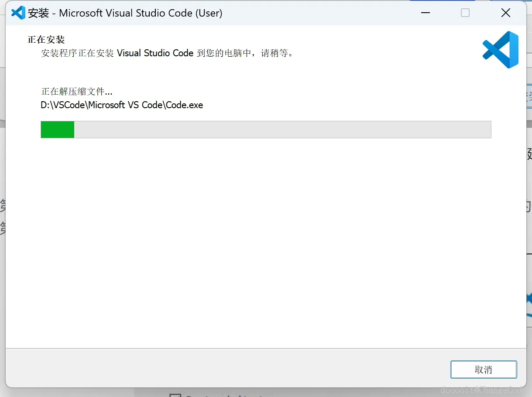
Task: Click the path D:\VSCode\Microsoft VS Code\Code.exe
Action: (x=122, y=105)
